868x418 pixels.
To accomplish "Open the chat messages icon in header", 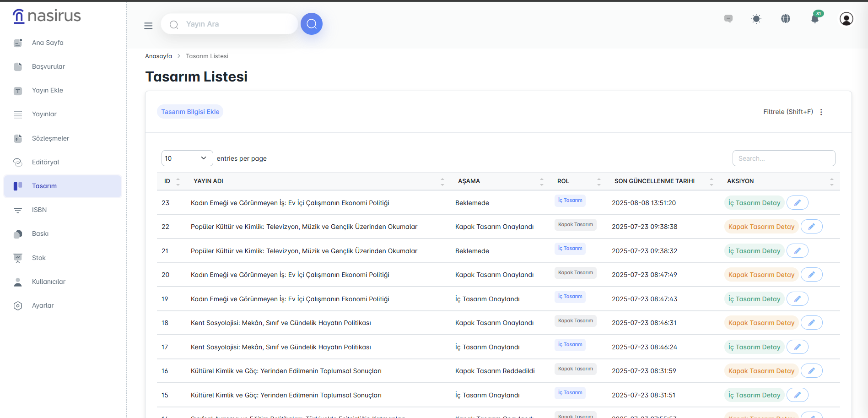I will coord(728,19).
